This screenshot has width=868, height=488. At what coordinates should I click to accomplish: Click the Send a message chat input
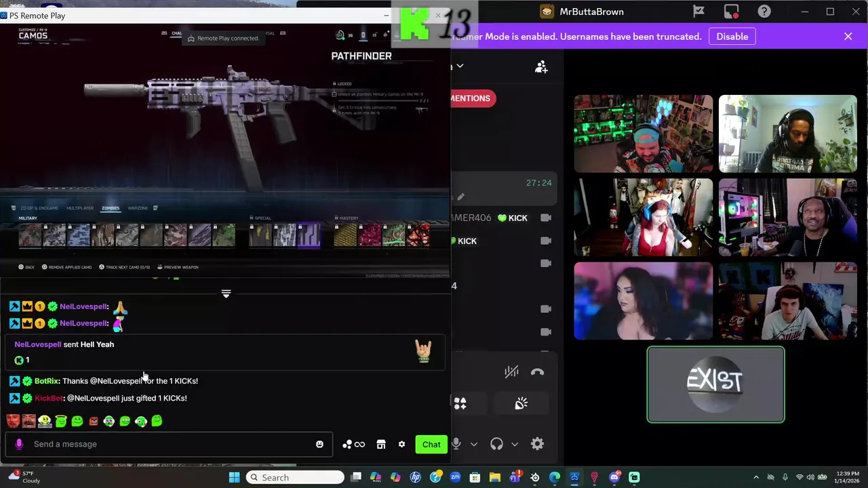170,444
